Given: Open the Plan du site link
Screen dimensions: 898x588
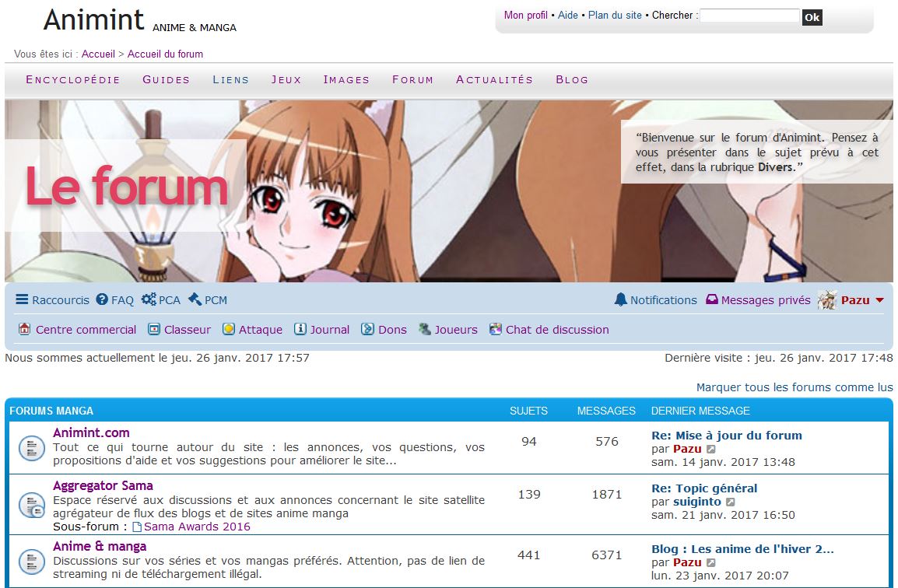Looking at the screenshot, I should (615, 16).
